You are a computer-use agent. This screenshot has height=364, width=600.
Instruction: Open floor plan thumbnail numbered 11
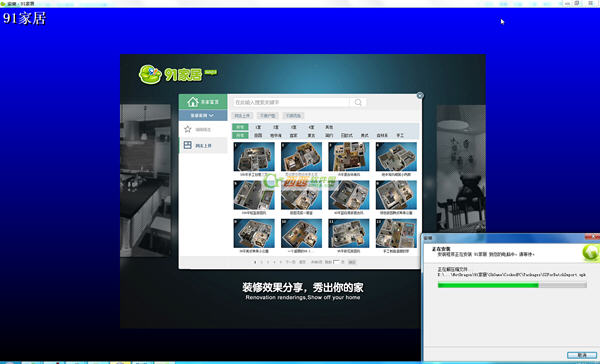pyautogui.click(x=349, y=233)
